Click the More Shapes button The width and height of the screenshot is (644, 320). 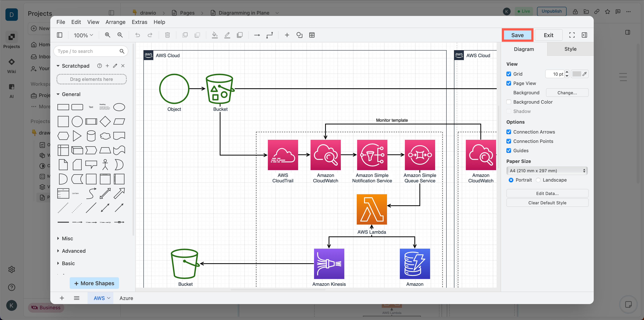94,283
